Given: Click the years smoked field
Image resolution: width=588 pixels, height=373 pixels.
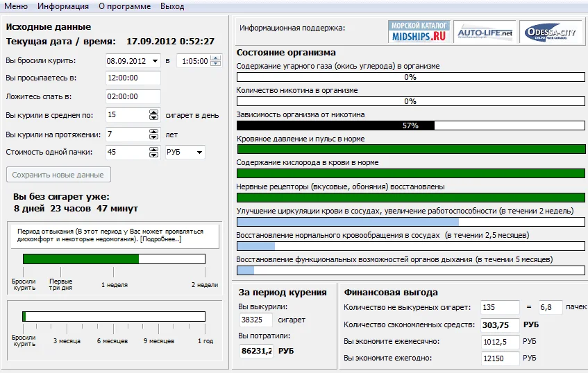Looking at the screenshot, I should click(128, 134).
